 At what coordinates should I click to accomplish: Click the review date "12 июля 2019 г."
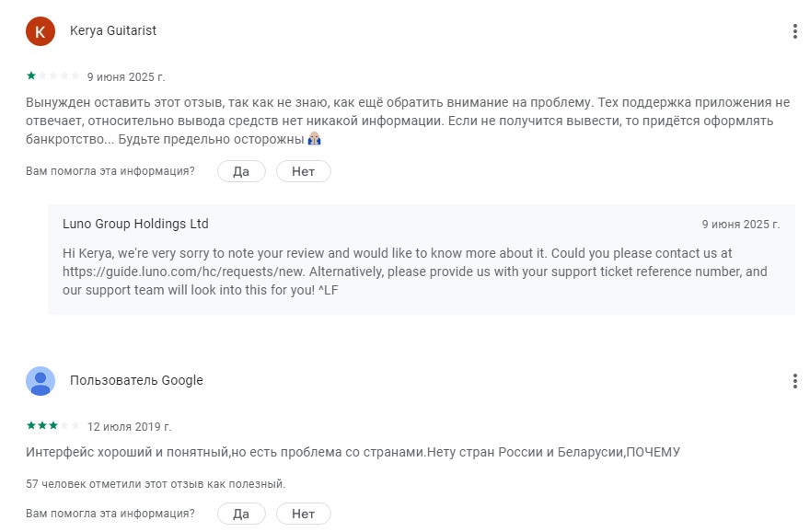tap(129, 427)
